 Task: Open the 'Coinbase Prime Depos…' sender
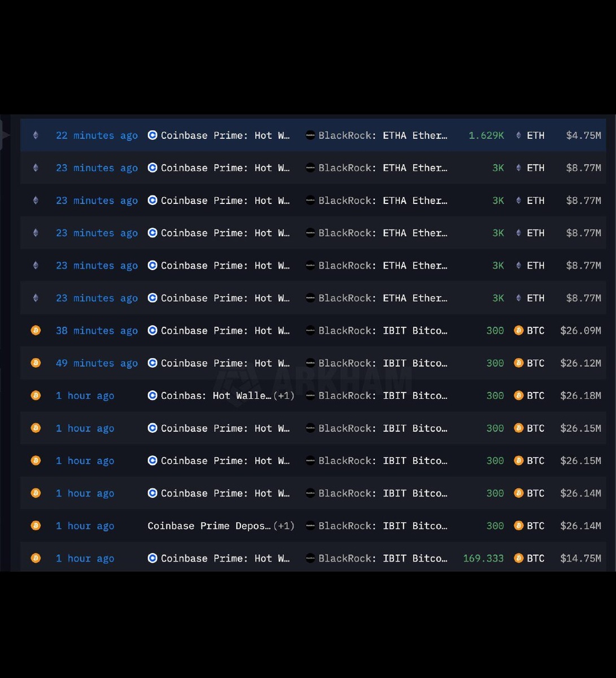[x=209, y=526]
